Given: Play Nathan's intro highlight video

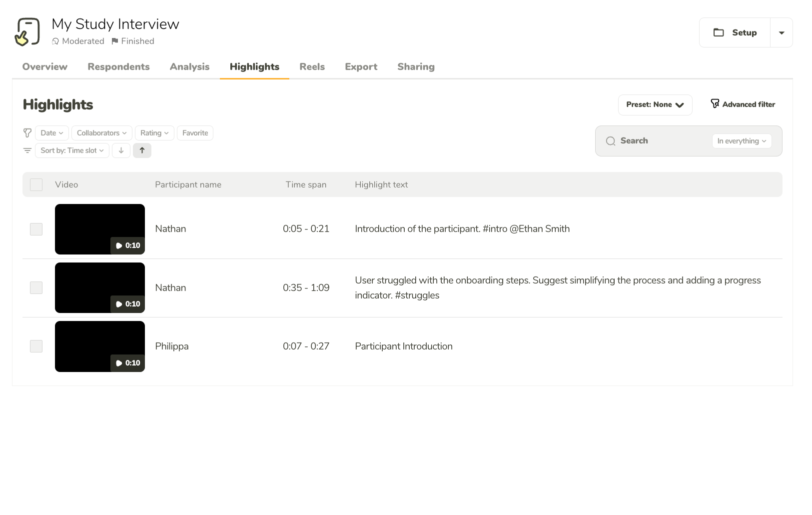Looking at the screenshot, I should coord(100,229).
